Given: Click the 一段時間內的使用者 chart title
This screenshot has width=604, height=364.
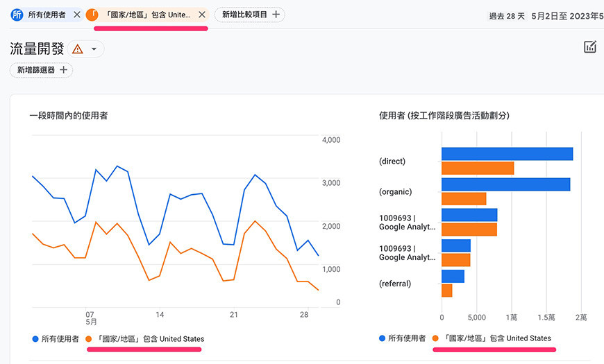Looking at the screenshot, I should tap(69, 115).
